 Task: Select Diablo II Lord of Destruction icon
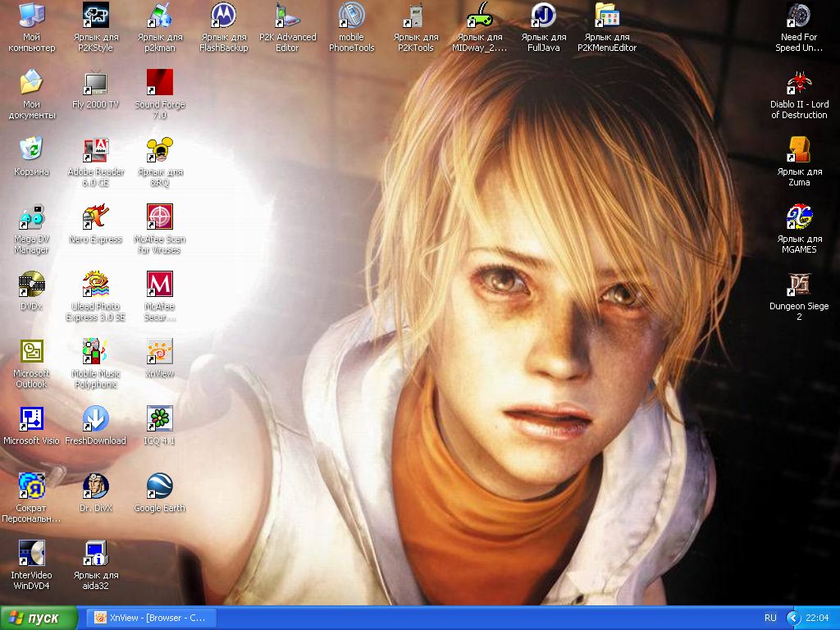point(799,82)
